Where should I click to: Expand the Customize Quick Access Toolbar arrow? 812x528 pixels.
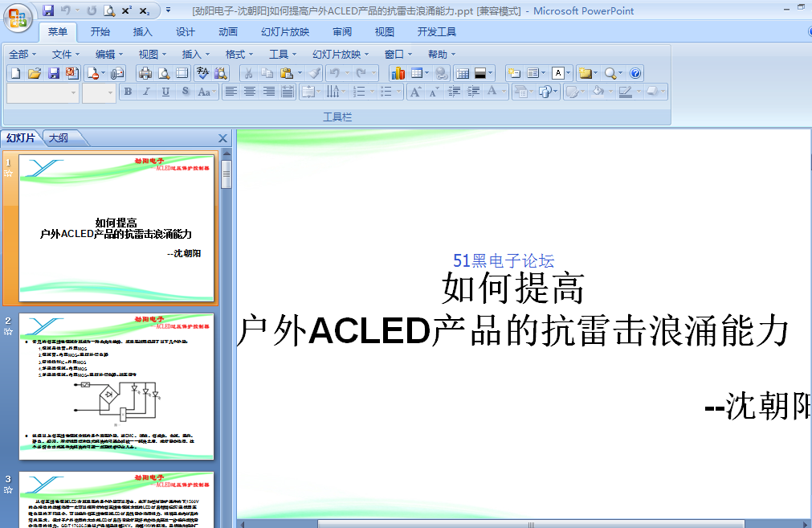pyautogui.click(x=169, y=10)
